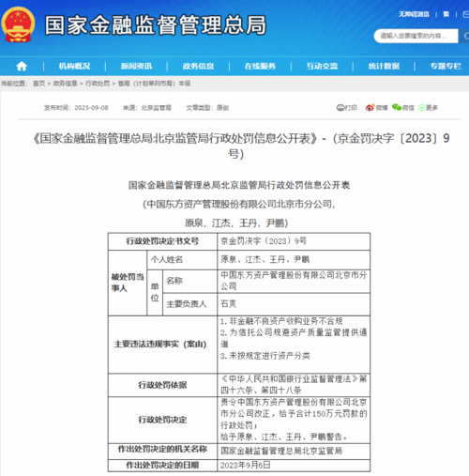The height and width of the screenshot is (476, 469).
Task: Click the 个人姓名 label cell
Action: (x=182, y=260)
